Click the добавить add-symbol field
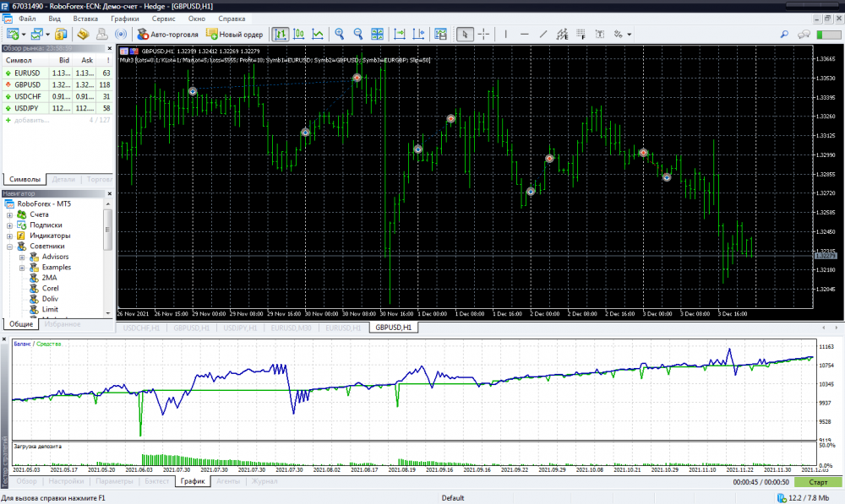The image size is (845, 504). click(x=32, y=120)
